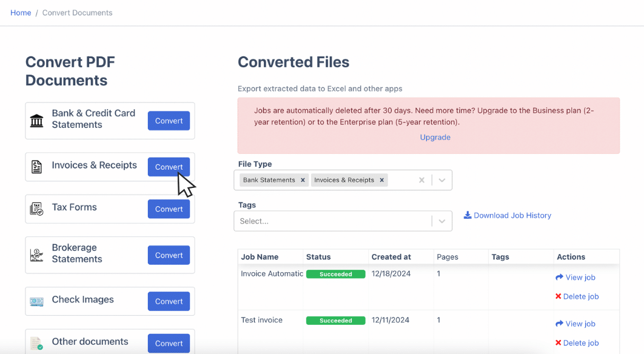Remove the Invoices & Receipts filter tag
This screenshot has height=354, width=644.
point(381,180)
